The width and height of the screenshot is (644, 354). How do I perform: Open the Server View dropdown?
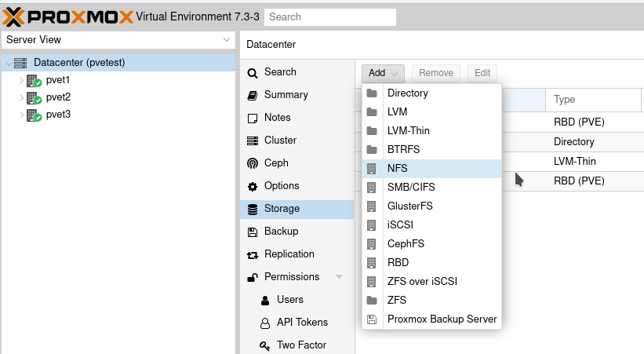click(226, 39)
